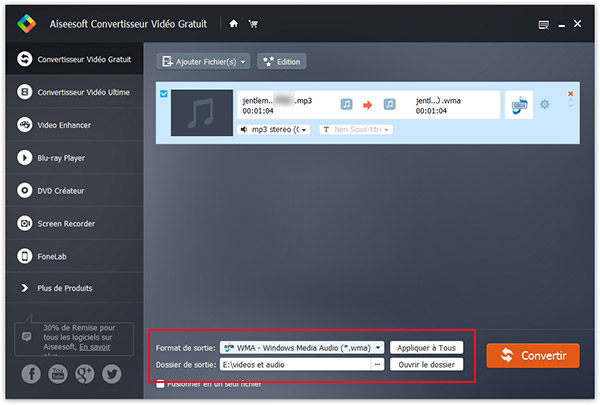Click the Ajouter Fichier(s) button

(x=203, y=62)
